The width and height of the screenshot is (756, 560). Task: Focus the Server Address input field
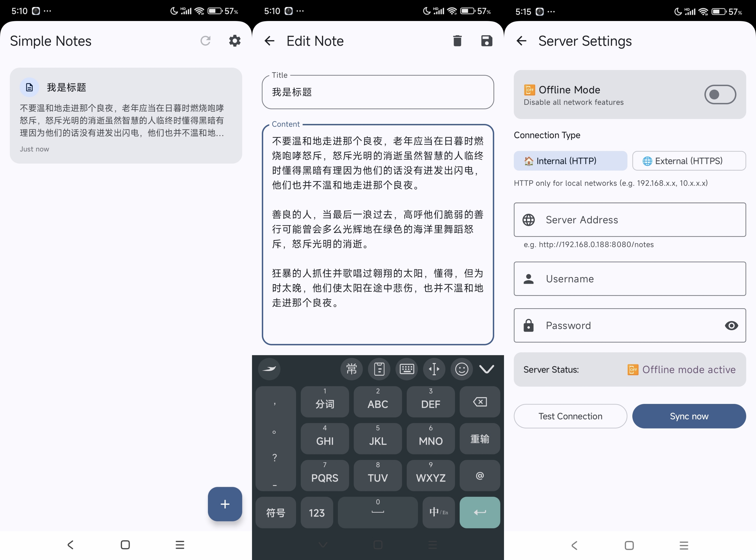click(629, 220)
